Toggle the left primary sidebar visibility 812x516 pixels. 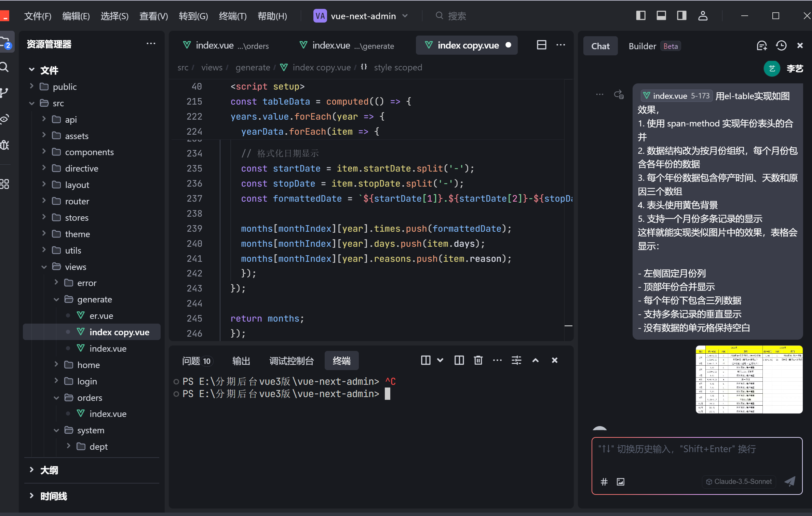click(641, 16)
